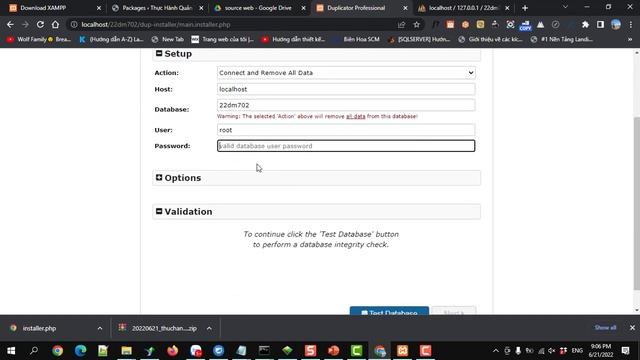
Task: Launch Microsoft Edge from the taskbar
Action: pos(80,351)
